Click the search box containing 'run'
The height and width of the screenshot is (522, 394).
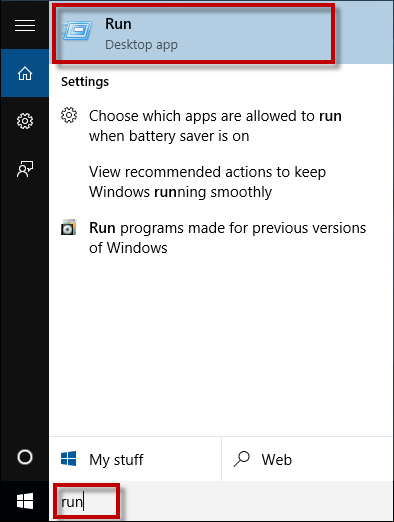coord(221,501)
